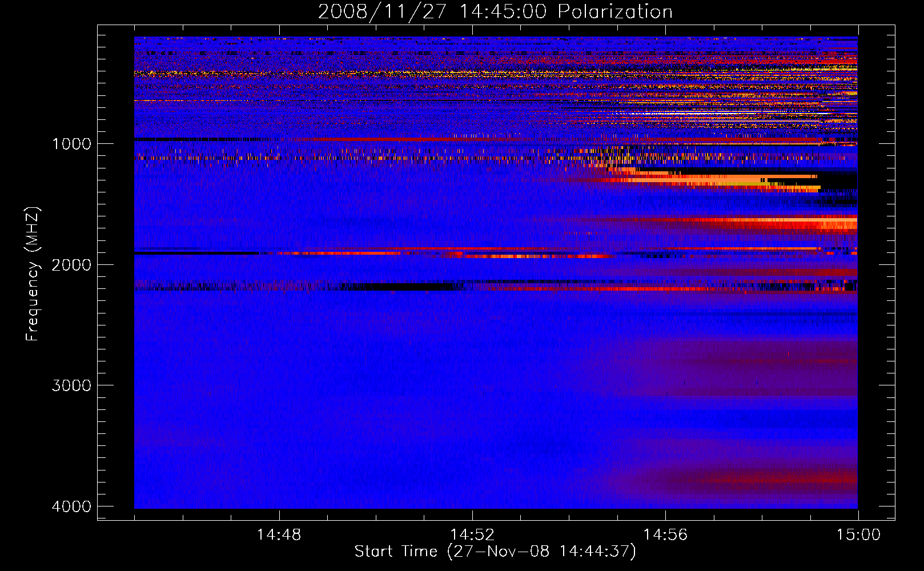The height and width of the screenshot is (571, 924).
Task: Select the 2000 frequency tick label
Action: point(71,264)
